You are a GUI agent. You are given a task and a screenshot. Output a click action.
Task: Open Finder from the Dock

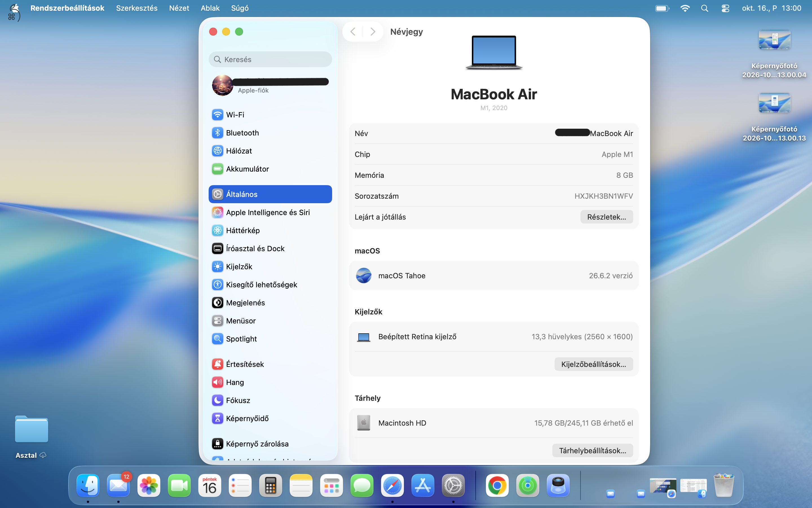(x=88, y=485)
